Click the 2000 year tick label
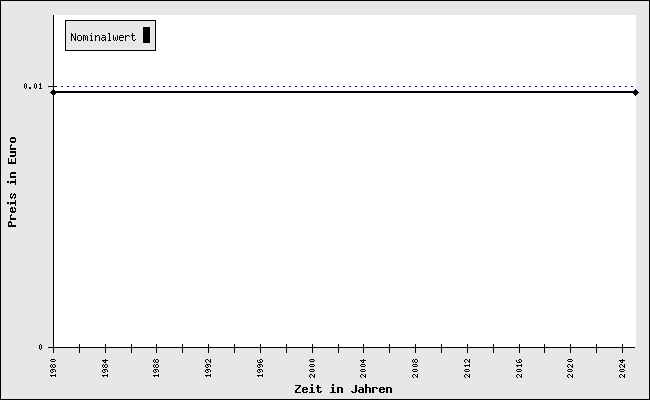Screen dimensions: 650x400 point(312,369)
